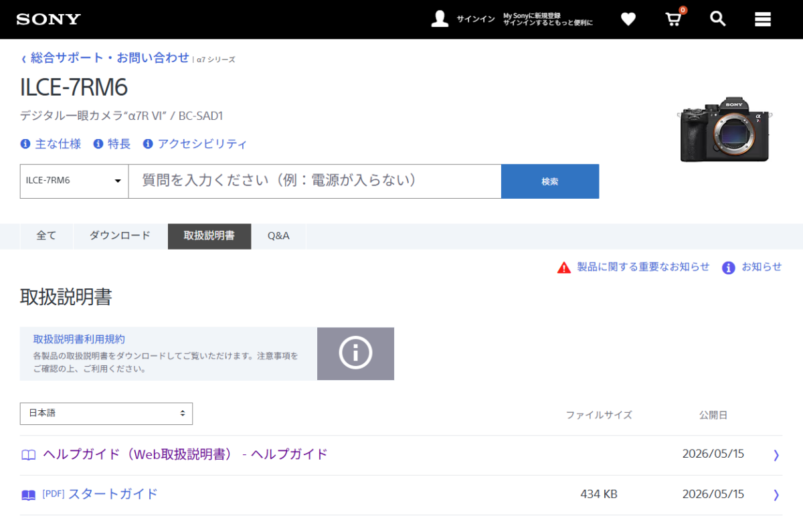Click the magnifier search icon in header

(x=718, y=19)
